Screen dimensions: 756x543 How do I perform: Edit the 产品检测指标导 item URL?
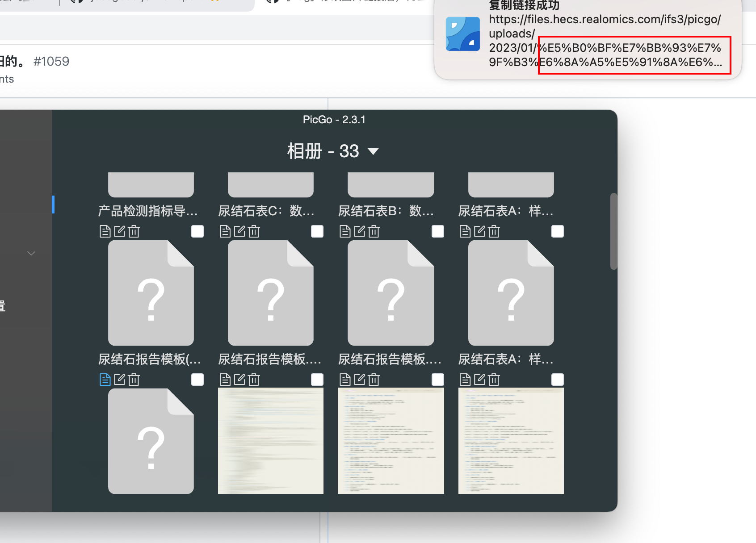pyautogui.click(x=120, y=231)
